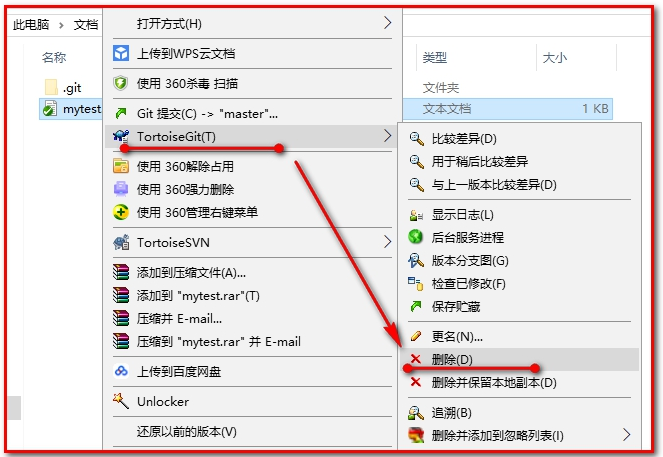Expand the TortoiseSVN submenu arrow
This screenshot has height=457, width=663.
pyautogui.click(x=387, y=242)
